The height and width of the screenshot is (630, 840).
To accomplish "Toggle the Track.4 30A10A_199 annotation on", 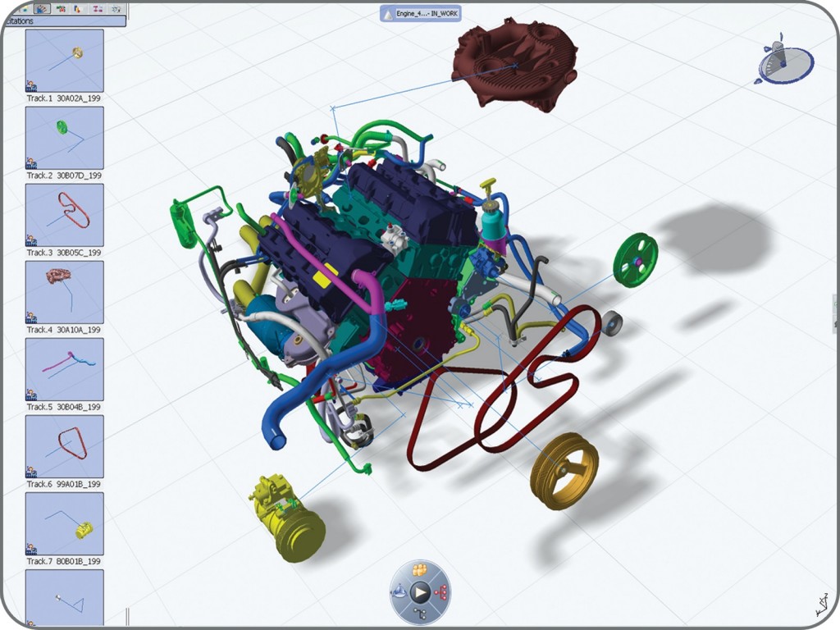I will tap(65, 294).
